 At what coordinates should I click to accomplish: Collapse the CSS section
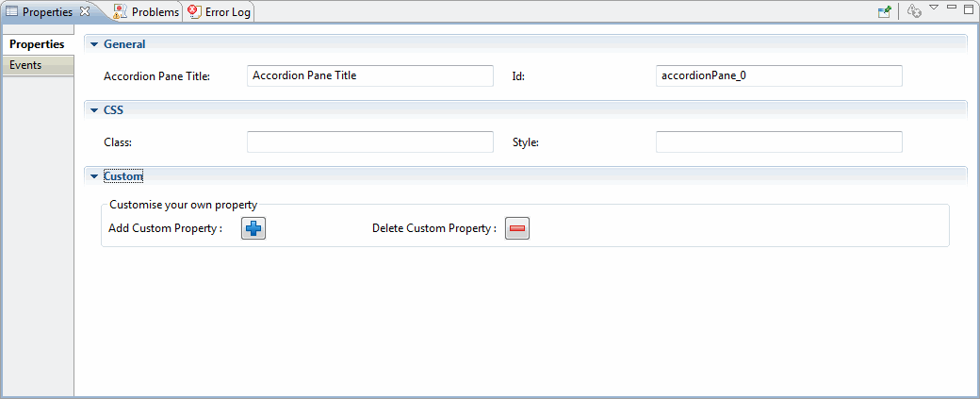pos(94,110)
